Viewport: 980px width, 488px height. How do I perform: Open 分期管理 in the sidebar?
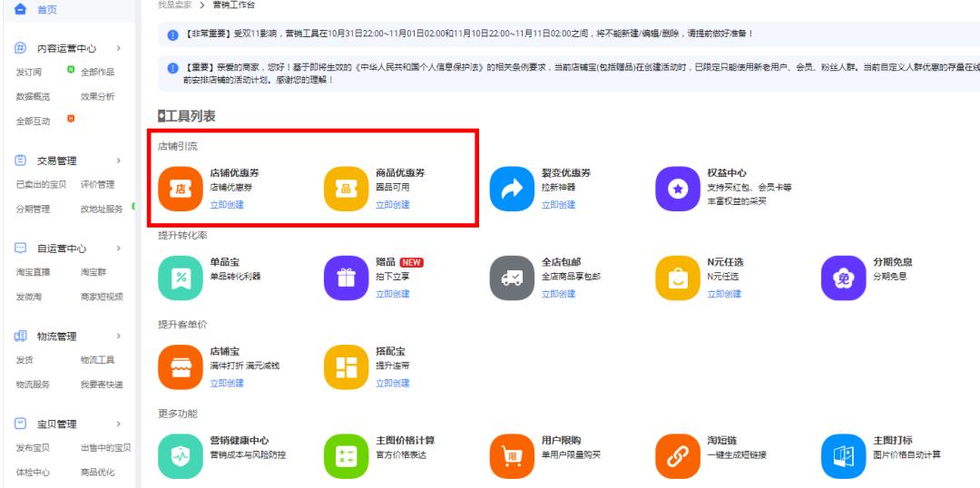coord(33,210)
